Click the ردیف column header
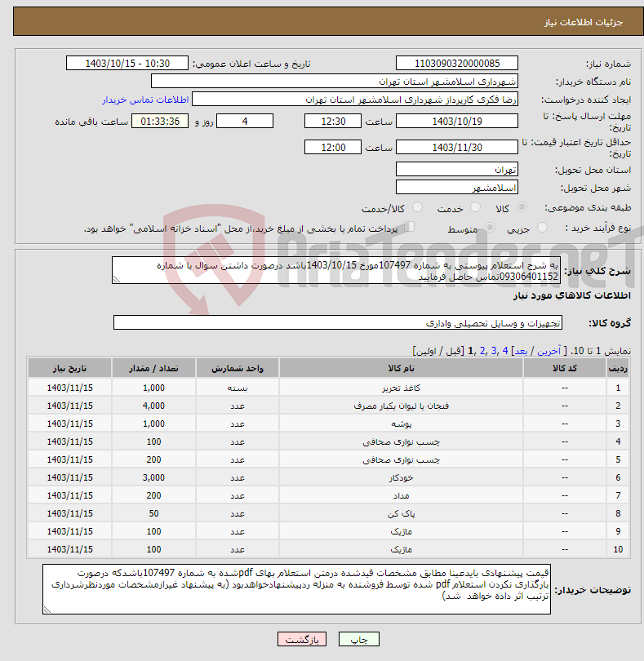 (618, 368)
